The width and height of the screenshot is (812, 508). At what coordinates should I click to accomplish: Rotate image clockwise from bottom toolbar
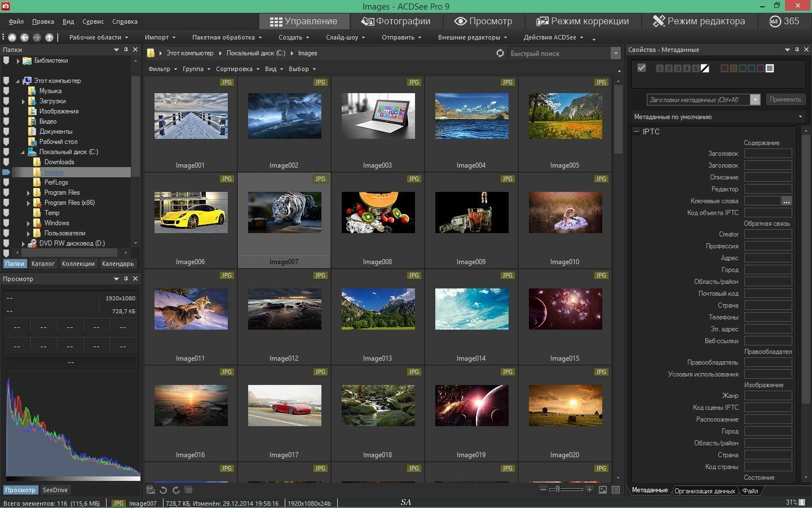click(175, 490)
